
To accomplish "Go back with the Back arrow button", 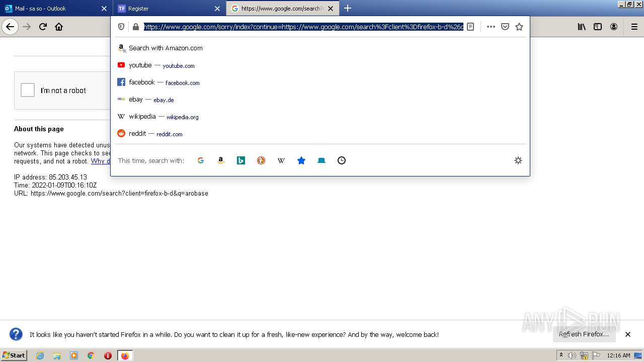I will click(x=10, y=27).
